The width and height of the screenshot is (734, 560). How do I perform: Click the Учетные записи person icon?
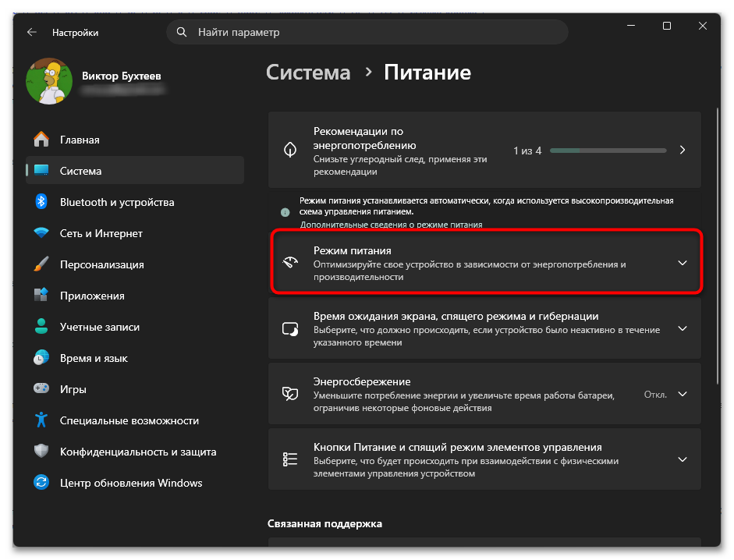point(41,326)
